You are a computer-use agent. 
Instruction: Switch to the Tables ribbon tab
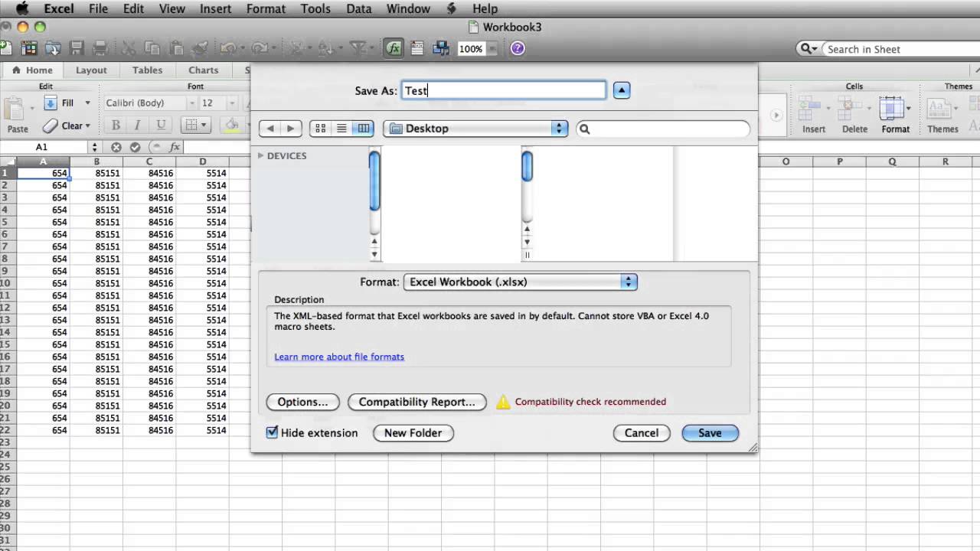pyautogui.click(x=147, y=70)
